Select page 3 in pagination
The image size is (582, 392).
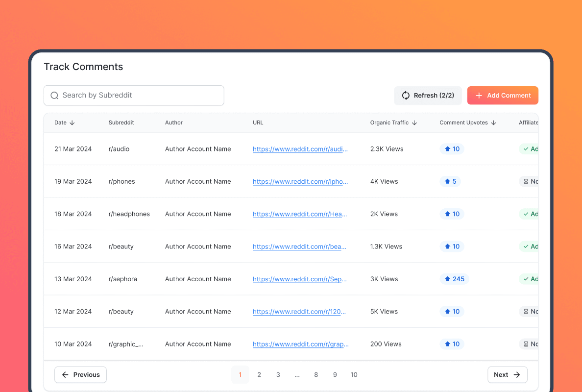(x=278, y=375)
